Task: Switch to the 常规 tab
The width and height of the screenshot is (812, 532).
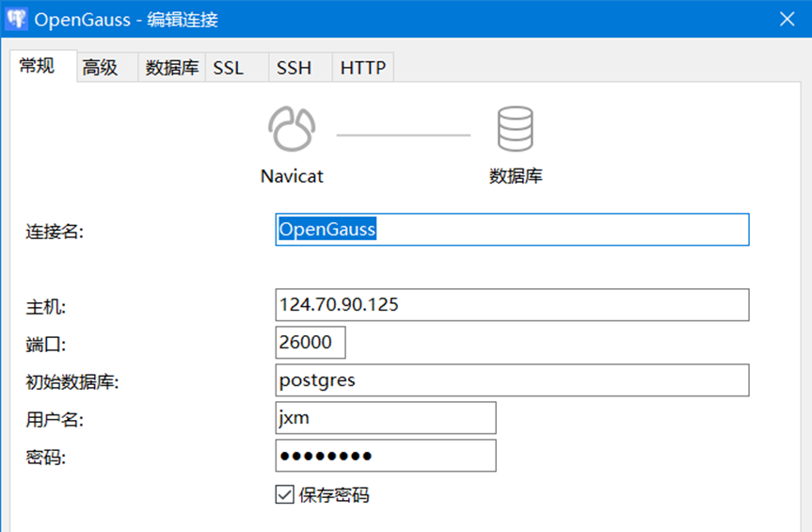Action: 43,66
